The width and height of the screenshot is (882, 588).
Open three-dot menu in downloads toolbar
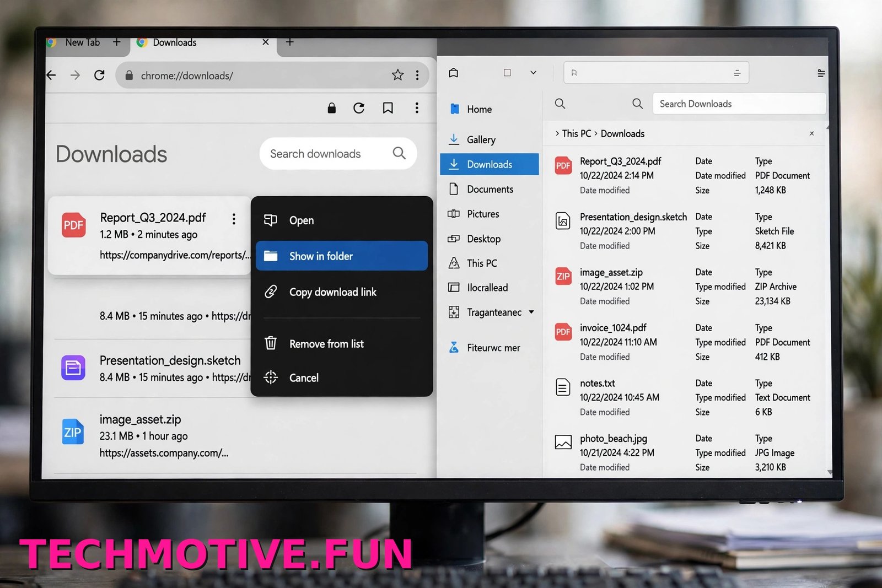point(417,108)
